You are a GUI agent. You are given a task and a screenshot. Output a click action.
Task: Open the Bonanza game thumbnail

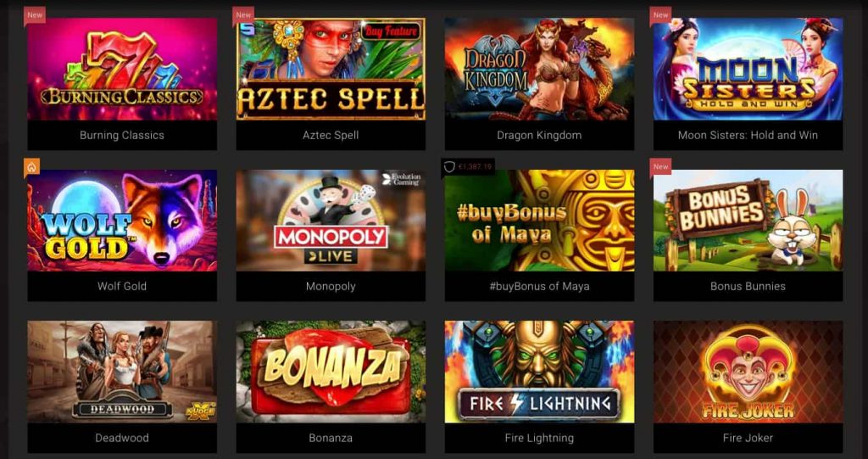(x=331, y=372)
